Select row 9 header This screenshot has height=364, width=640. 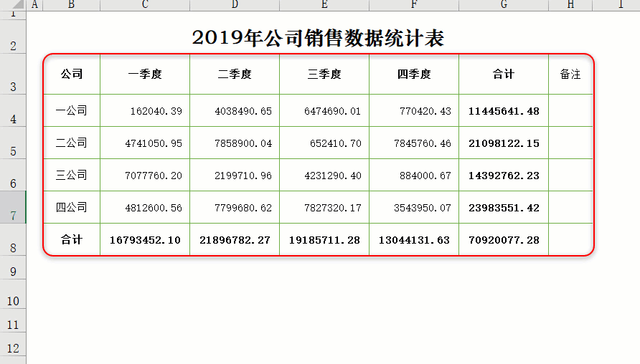pyautogui.click(x=13, y=268)
